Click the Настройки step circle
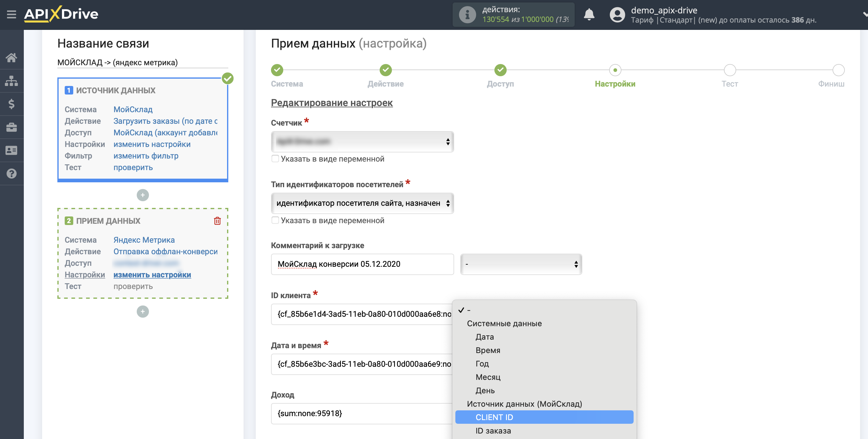 coord(615,70)
